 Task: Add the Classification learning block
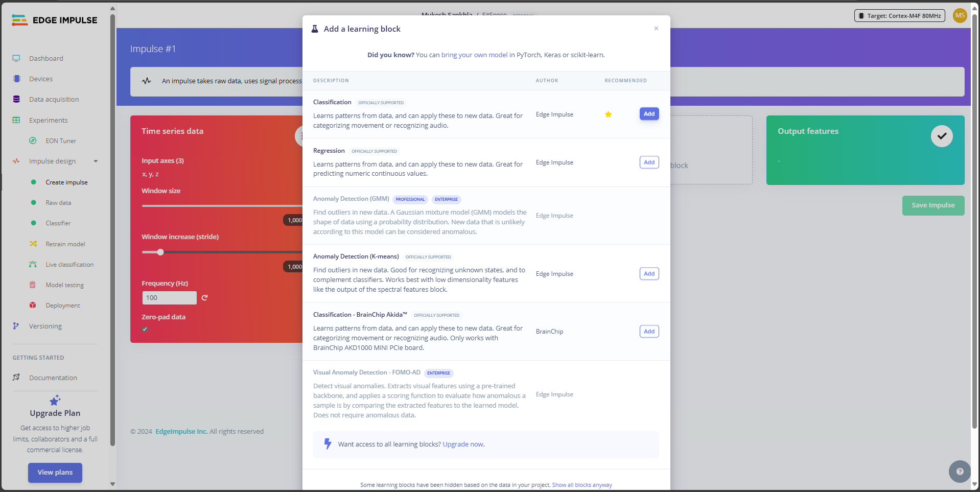(x=649, y=114)
